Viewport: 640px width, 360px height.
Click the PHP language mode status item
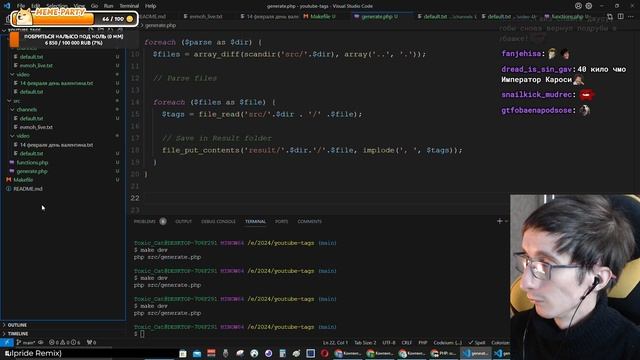[x=422, y=342]
